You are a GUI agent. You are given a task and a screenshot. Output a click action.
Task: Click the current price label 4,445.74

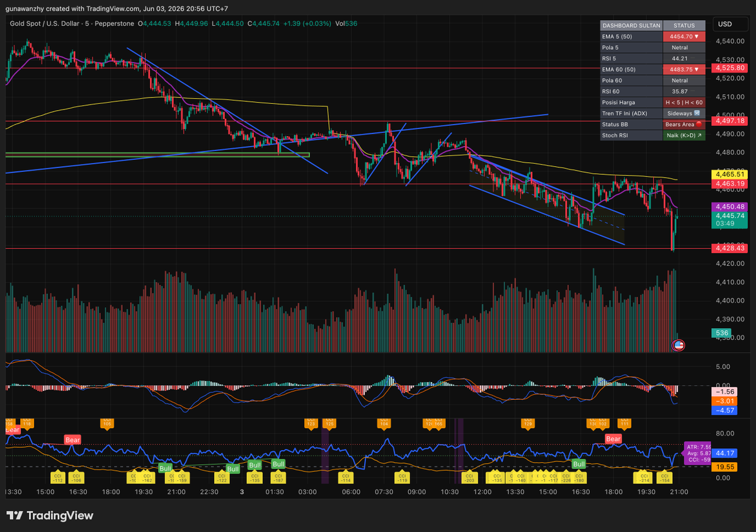click(728, 215)
